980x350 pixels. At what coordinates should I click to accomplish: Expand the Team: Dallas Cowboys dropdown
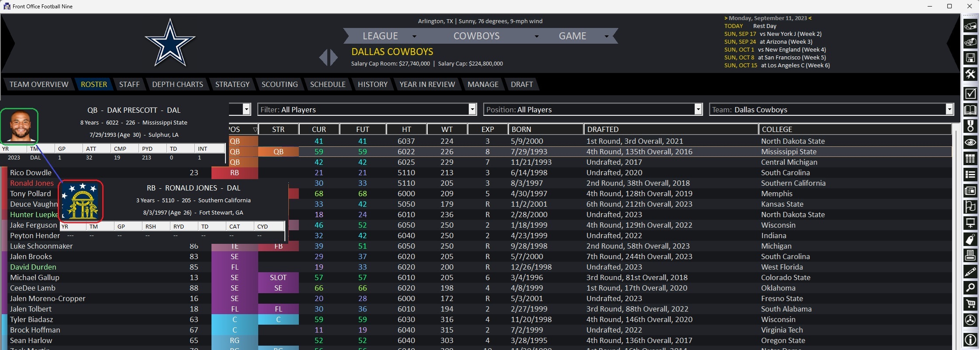pos(949,109)
